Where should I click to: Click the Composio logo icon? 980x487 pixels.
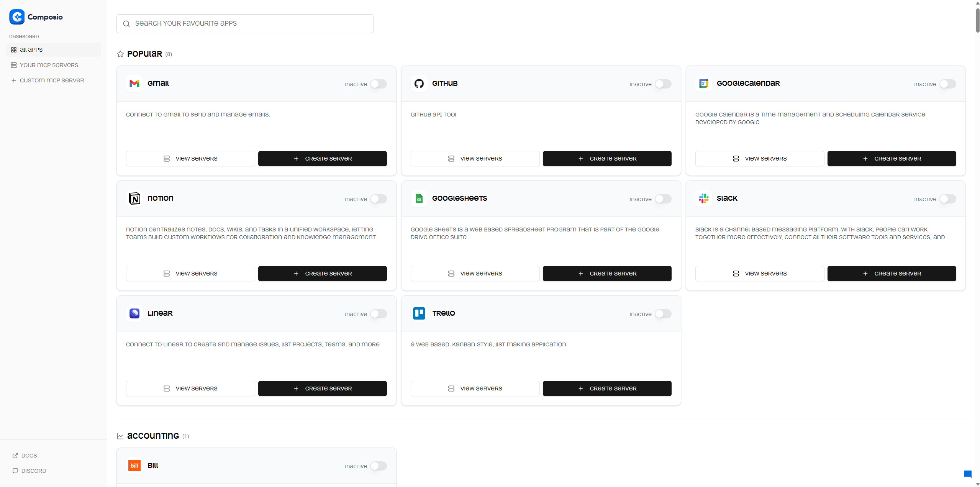point(17,17)
